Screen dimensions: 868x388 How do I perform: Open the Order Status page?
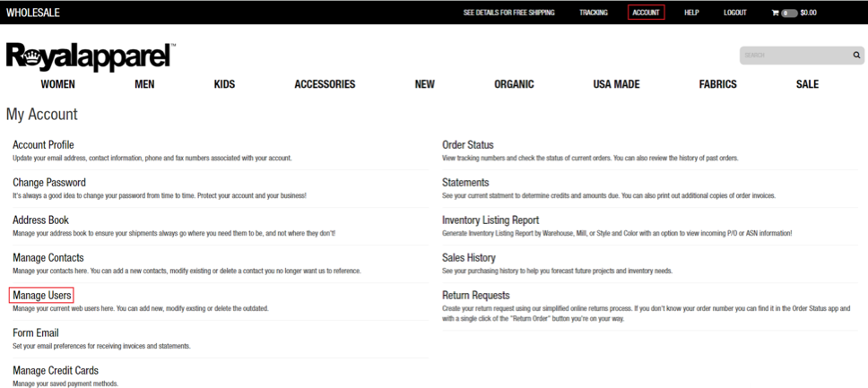(468, 144)
